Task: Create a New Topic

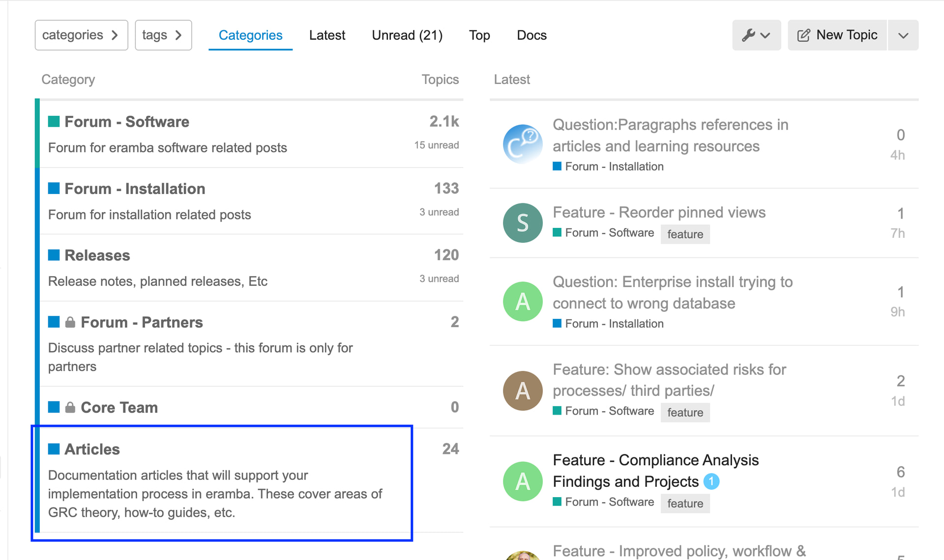Action: click(x=838, y=35)
